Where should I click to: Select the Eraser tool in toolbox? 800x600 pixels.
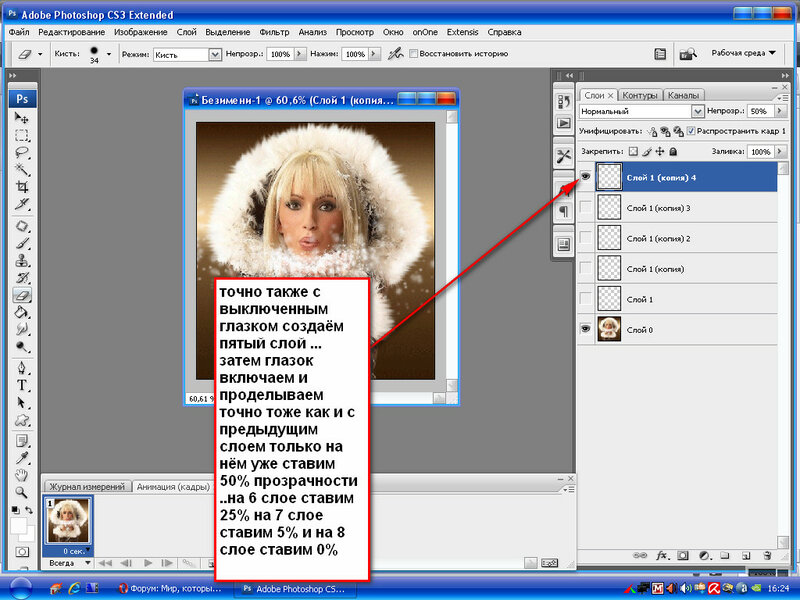click(21, 295)
